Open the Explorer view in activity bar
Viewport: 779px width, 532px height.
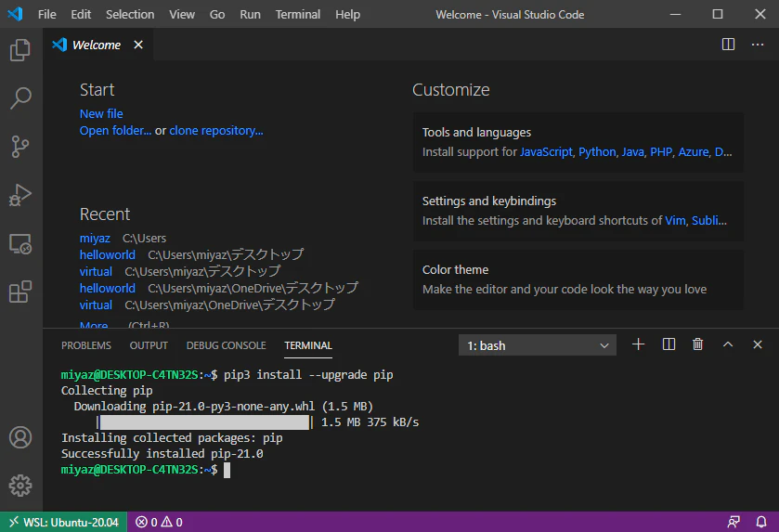pyautogui.click(x=20, y=50)
